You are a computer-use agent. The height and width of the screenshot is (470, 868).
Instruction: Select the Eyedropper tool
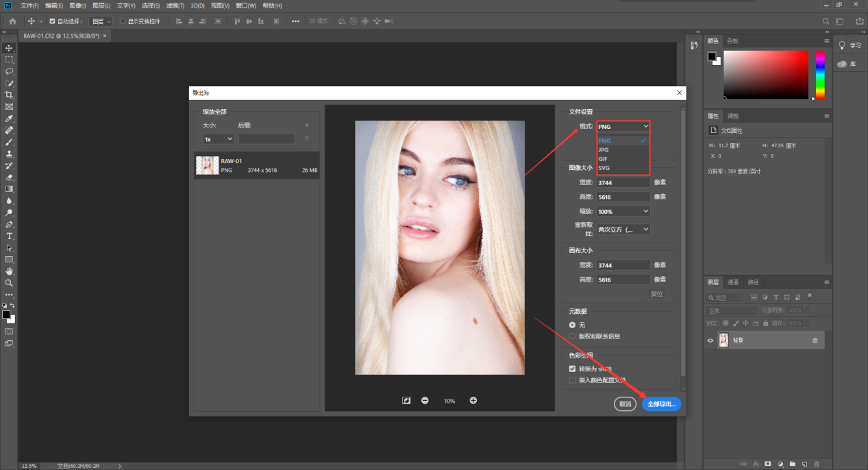[x=10, y=119]
